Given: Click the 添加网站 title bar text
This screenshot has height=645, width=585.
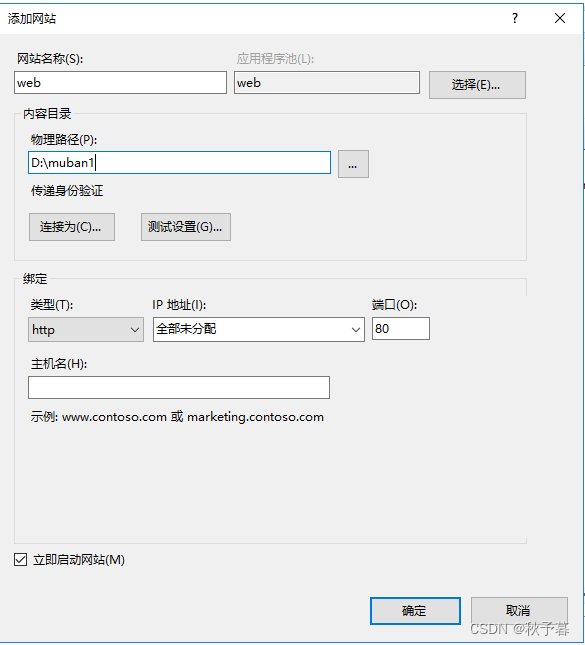Looking at the screenshot, I should (x=32, y=19).
